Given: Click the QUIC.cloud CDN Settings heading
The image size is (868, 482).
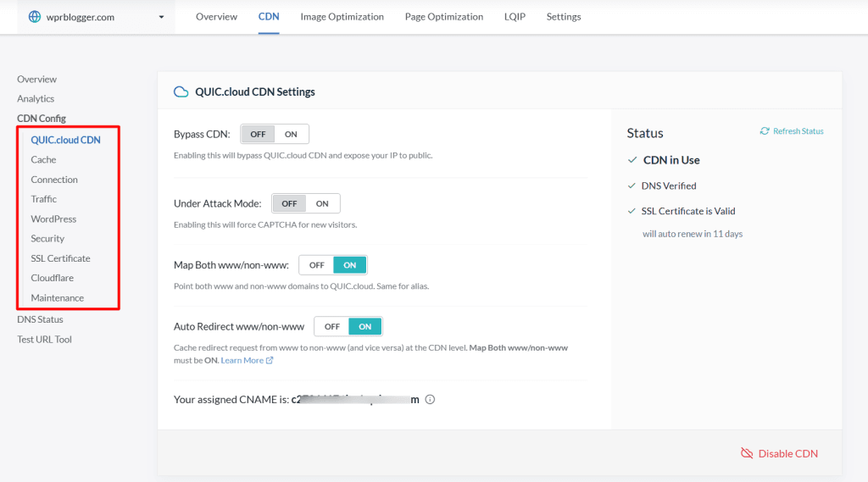Looking at the screenshot, I should tap(254, 91).
